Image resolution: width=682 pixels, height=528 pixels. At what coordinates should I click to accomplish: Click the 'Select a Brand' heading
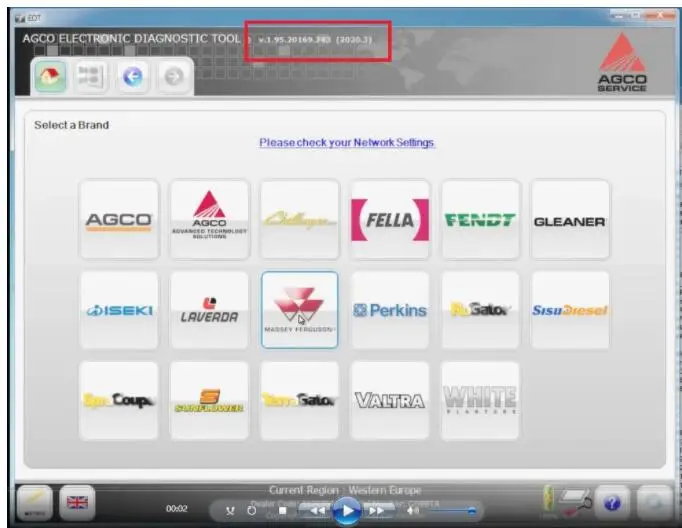71,125
